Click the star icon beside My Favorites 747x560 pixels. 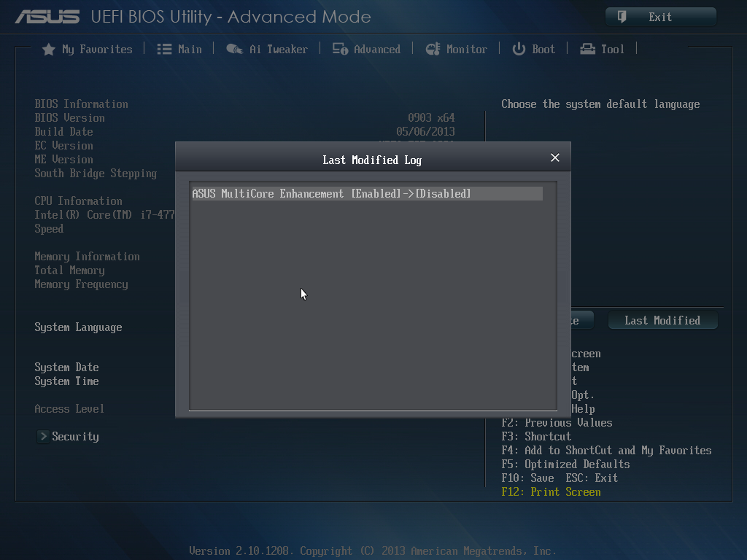coord(49,50)
